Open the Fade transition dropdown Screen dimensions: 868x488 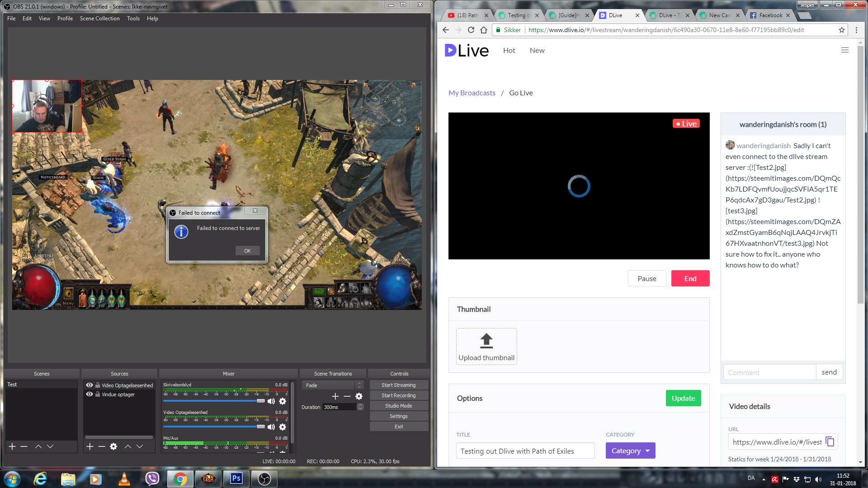click(333, 385)
